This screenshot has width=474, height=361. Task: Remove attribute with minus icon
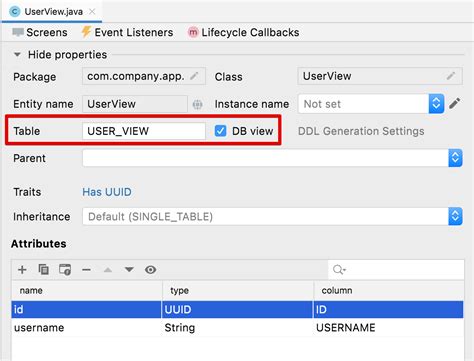click(86, 270)
